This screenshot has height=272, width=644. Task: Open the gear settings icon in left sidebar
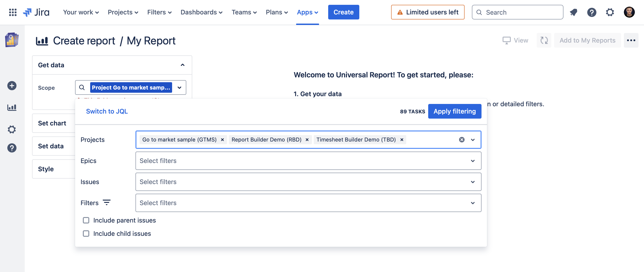[x=12, y=129]
